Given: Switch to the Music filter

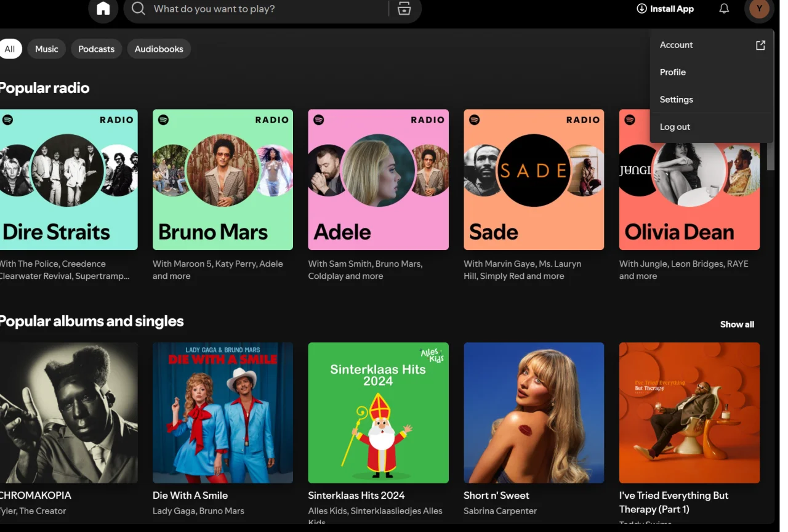Looking at the screenshot, I should point(47,49).
